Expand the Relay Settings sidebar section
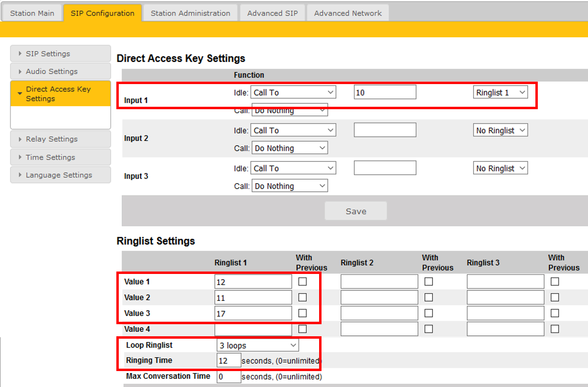The image size is (588, 387). tap(60, 139)
